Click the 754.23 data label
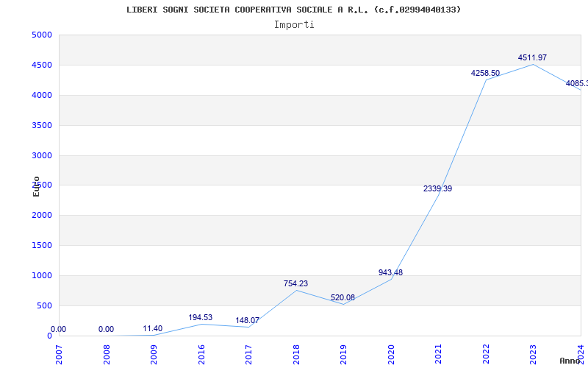Viewport: 588px width, 368px height. 295,283
